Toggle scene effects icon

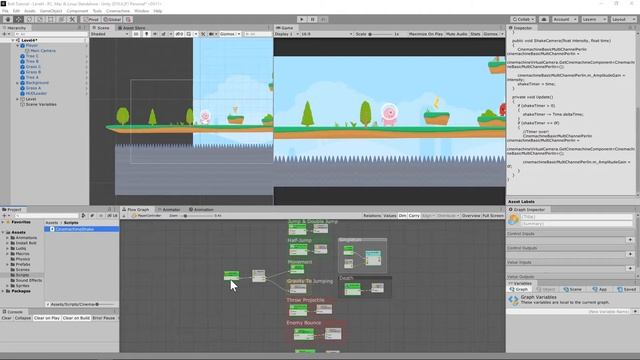pyautogui.click(x=164, y=34)
